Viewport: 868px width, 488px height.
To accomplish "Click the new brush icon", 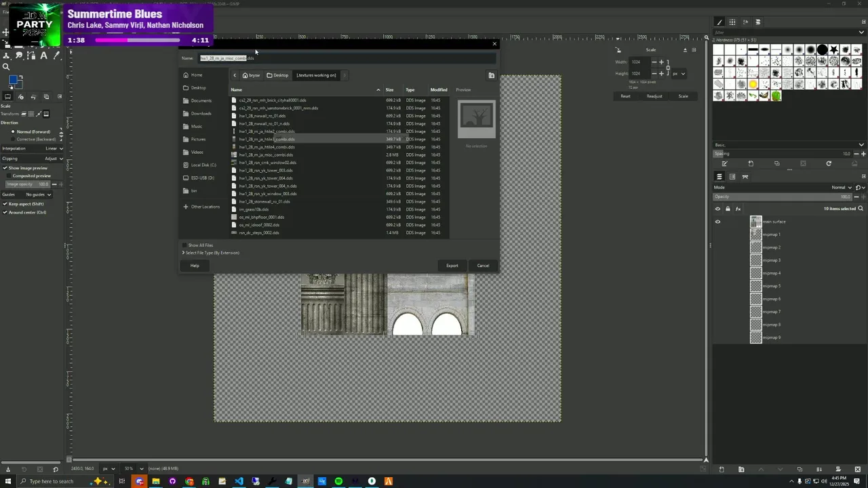I will pos(751,163).
